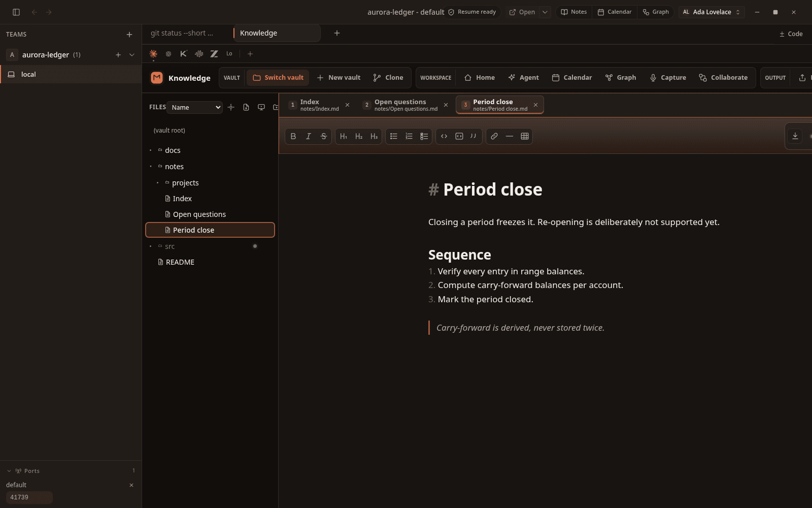The height and width of the screenshot is (508, 812).
Task: Open the Ada Lovelace account switcher
Action: click(x=712, y=12)
